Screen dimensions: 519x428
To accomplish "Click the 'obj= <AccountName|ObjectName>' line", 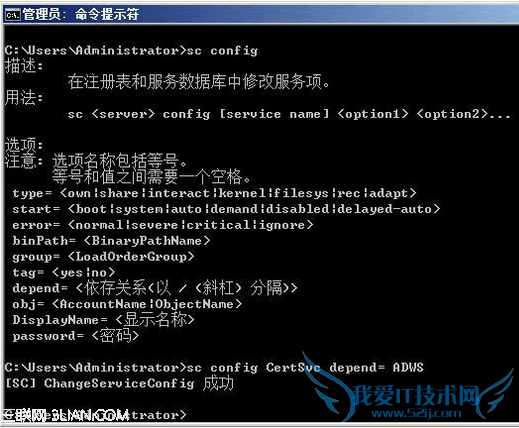I will [x=127, y=304].
